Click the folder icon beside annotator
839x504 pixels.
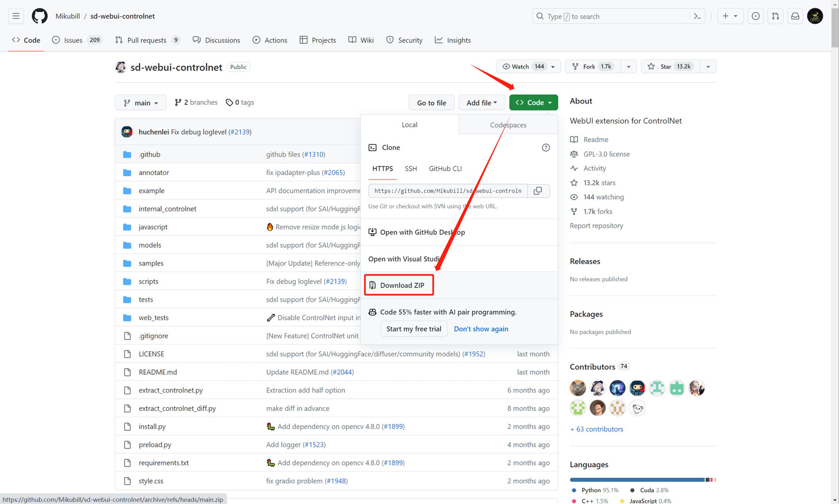coord(127,173)
